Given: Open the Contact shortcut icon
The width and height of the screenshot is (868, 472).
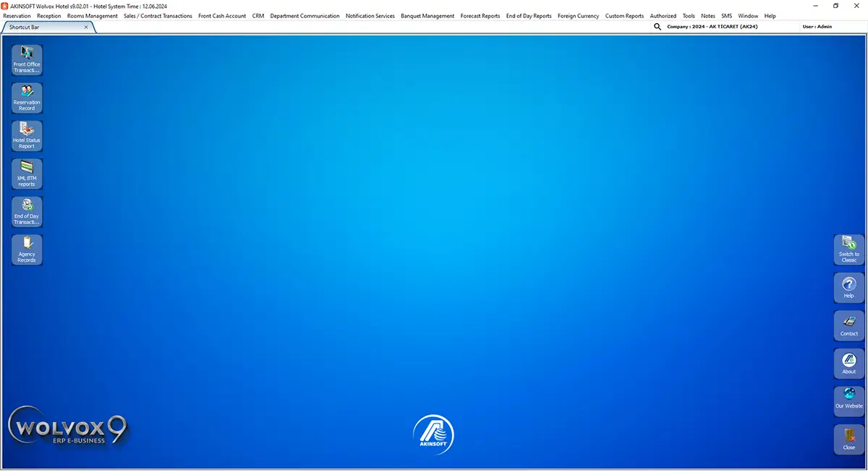Looking at the screenshot, I should pos(848,325).
